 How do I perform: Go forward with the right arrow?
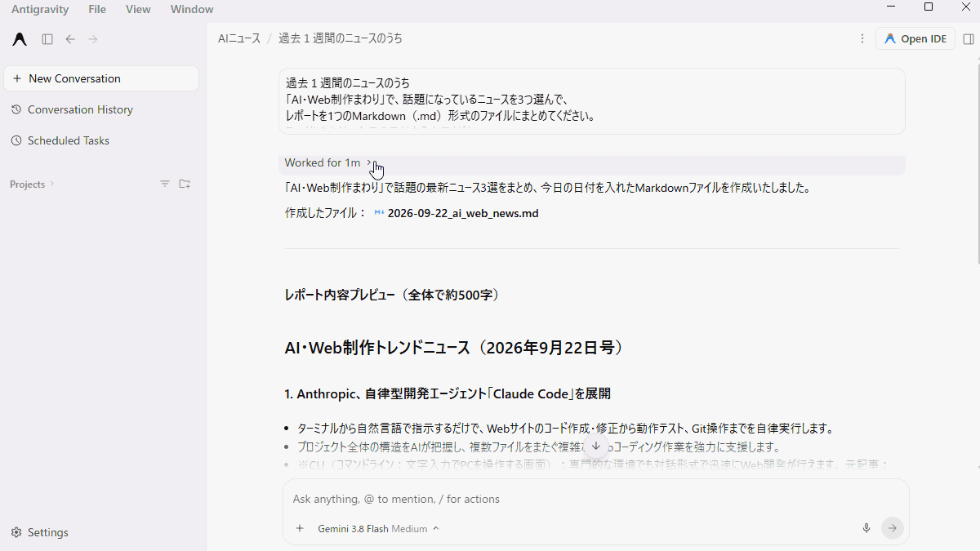[93, 39]
